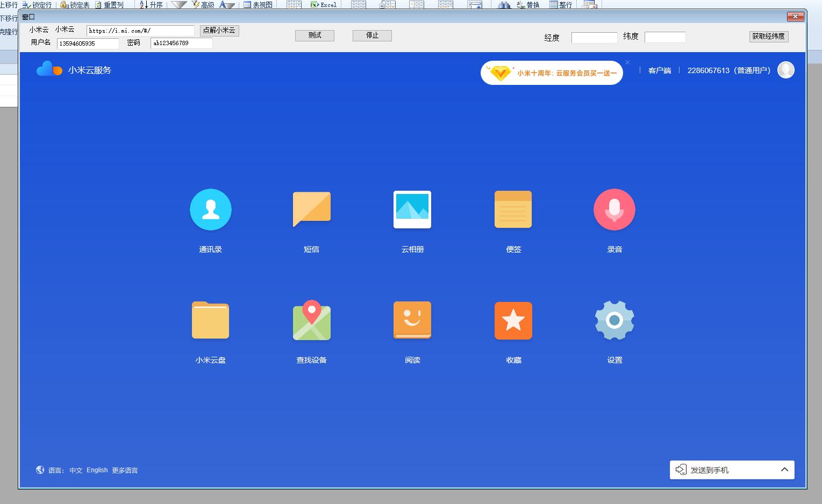Open the 查找设备 find device map icon
This screenshot has width=822, height=504.
point(311,320)
